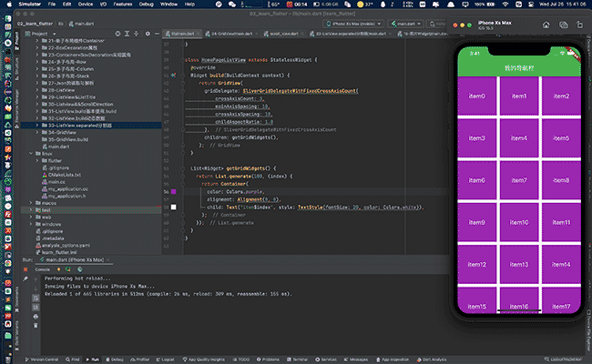592x364 pixels.
Task: Click the up arrow in Run console
Action: [36, 279]
